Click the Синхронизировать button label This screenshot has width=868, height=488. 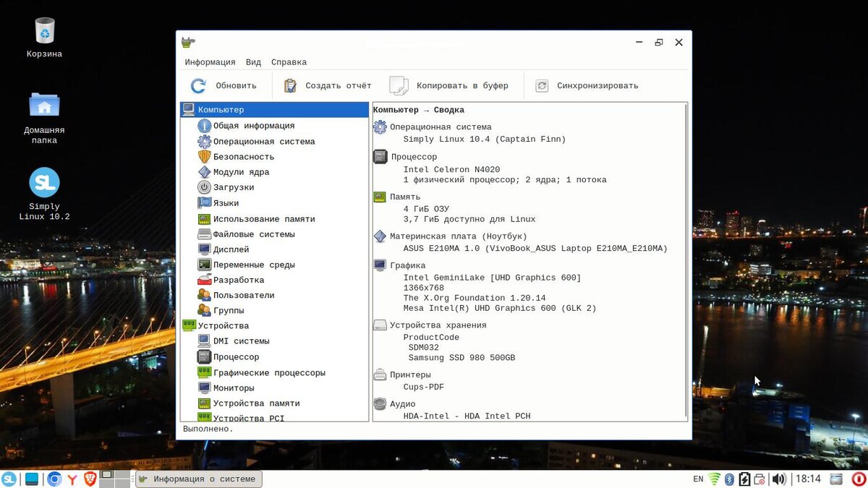[x=597, y=86]
